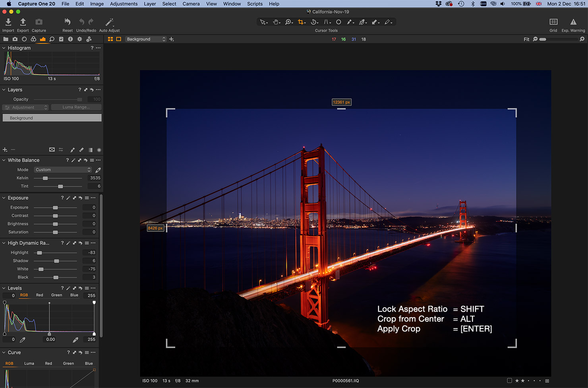Open the White Balance Mode dropdown
Viewport: 588px width, 388px height.
click(x=63, y=170)
